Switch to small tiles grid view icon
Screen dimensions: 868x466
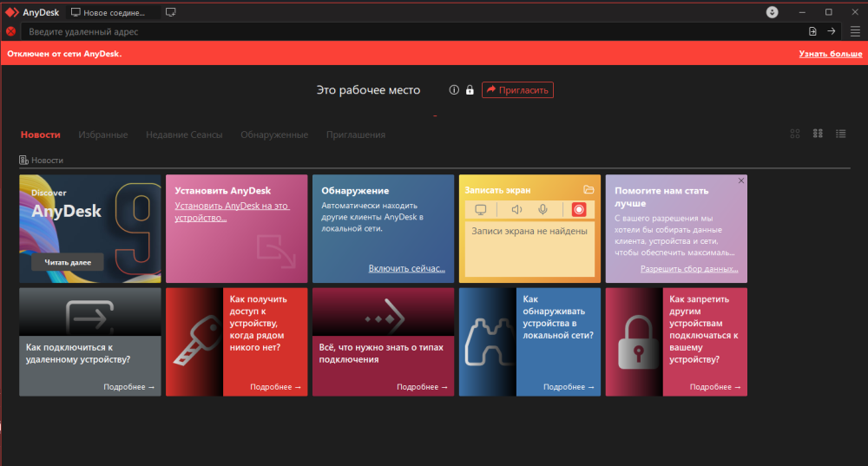coord(818,134)
